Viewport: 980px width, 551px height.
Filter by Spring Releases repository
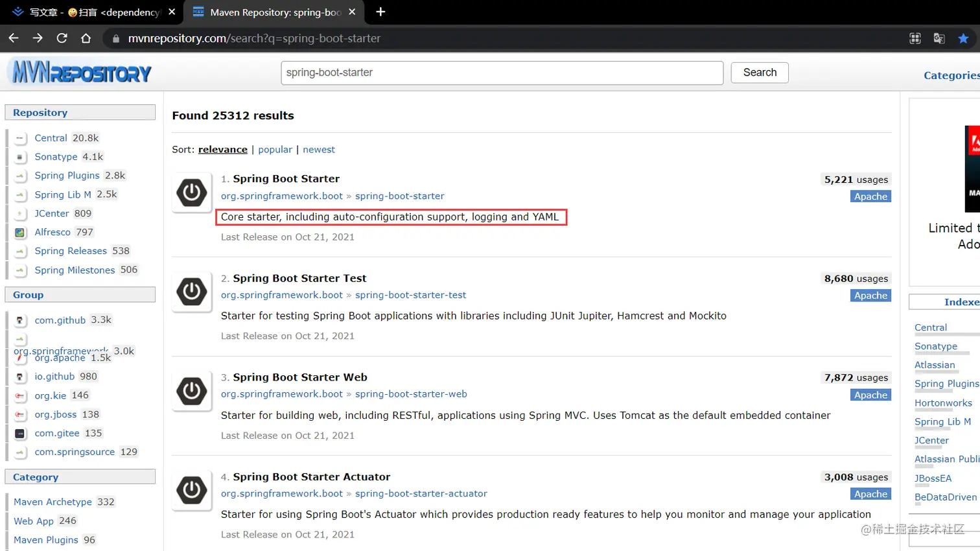pos(71,251)
